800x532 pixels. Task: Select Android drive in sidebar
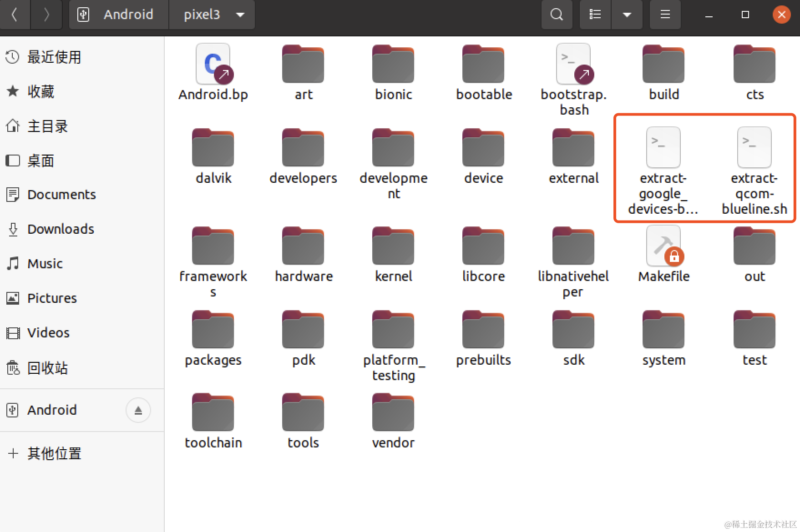[x=82, y=410]
